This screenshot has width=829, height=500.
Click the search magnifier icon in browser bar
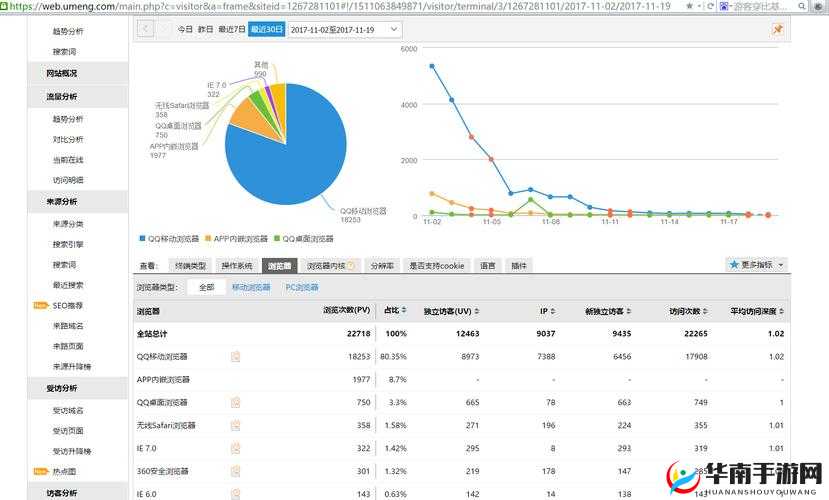tap(802, 6)
